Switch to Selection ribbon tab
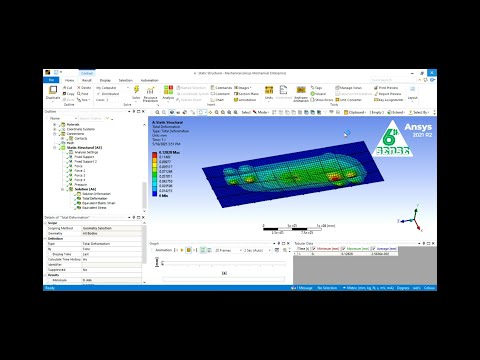 125,80
